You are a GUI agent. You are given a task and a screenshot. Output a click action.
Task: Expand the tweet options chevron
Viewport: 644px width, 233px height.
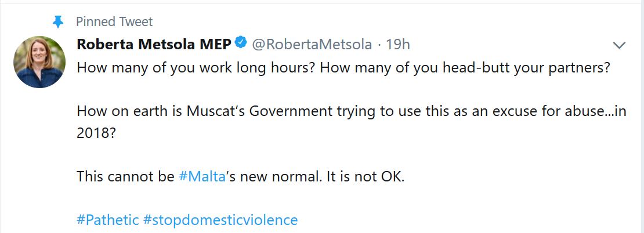coord(619,45)
